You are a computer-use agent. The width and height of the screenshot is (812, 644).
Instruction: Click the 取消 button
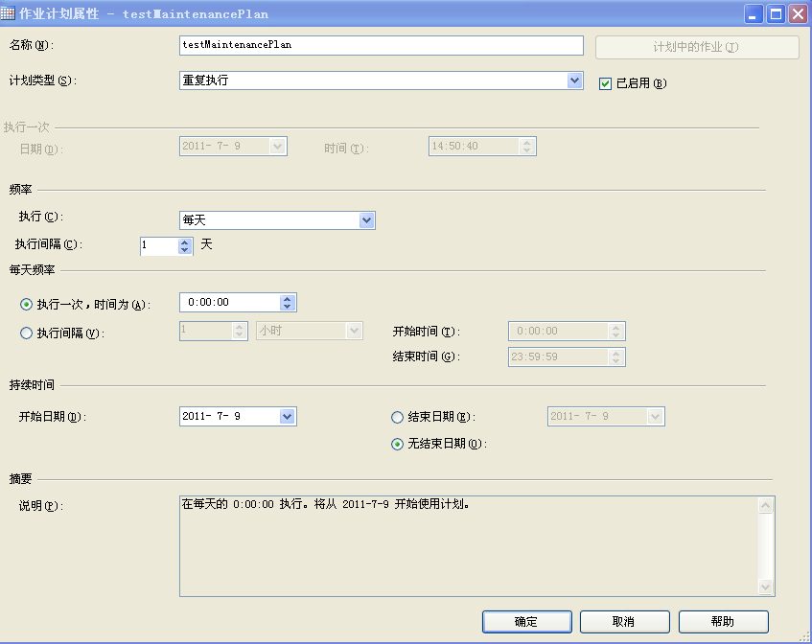[x=624, y=621]
